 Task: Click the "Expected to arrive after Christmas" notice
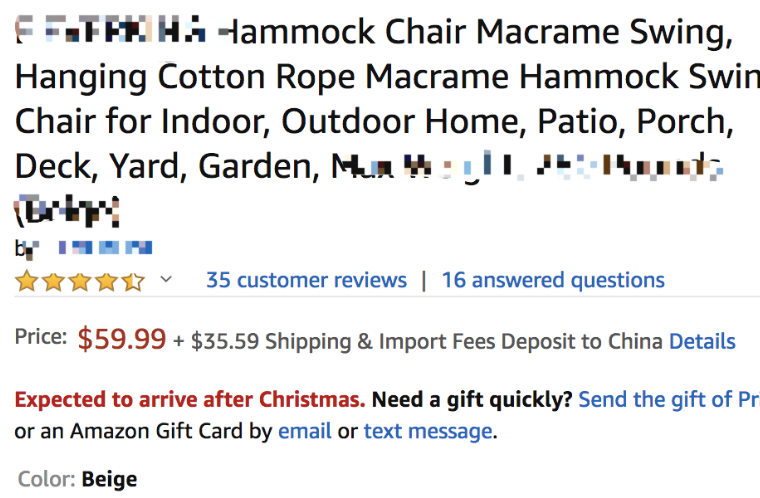click(190, 400)
